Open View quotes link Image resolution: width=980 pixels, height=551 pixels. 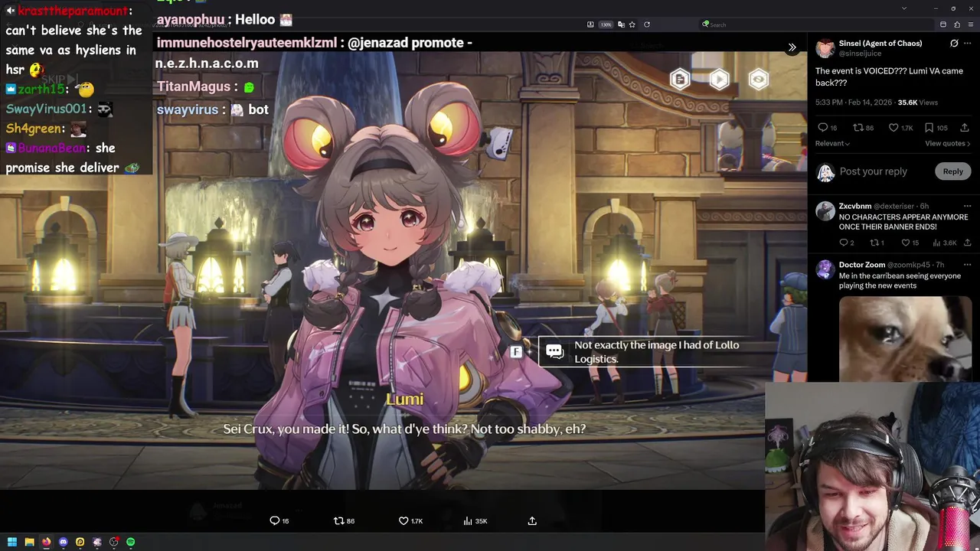click(x=947, y=143)
